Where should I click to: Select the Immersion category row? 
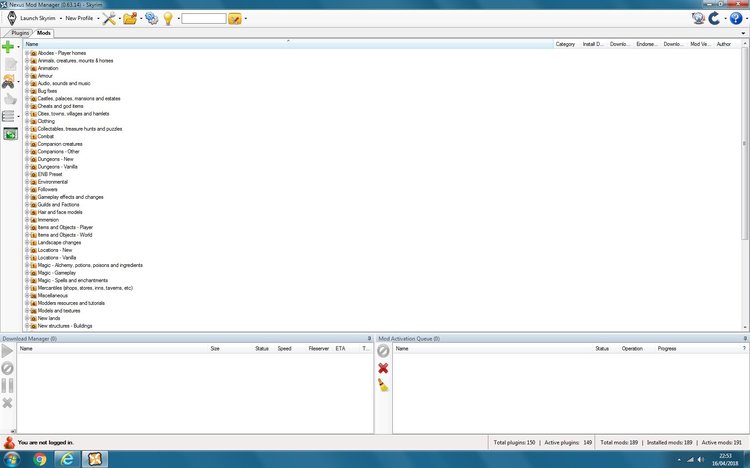[x=48, y=220]
